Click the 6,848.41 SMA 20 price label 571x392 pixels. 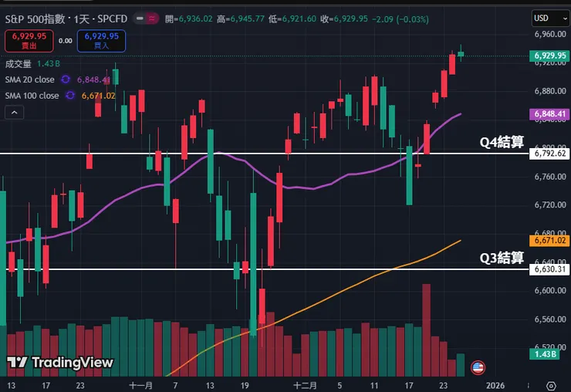coord(550,114)
